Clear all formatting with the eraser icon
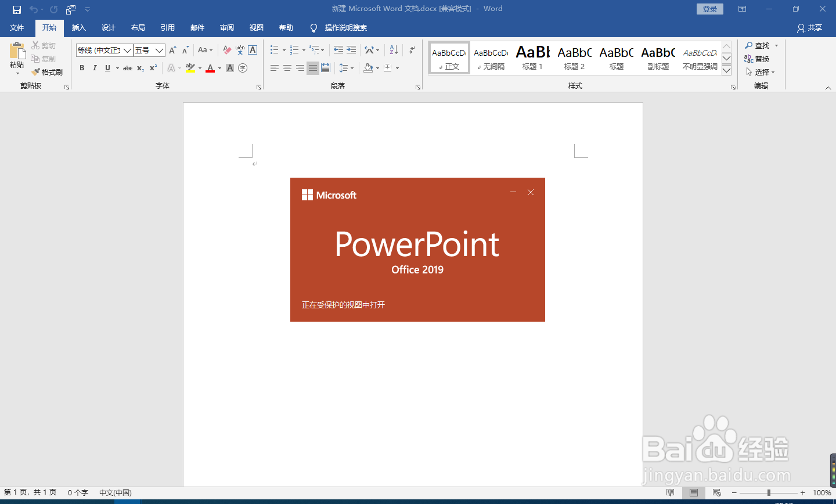This screenshot has height=504, width=836. (227, 50)
